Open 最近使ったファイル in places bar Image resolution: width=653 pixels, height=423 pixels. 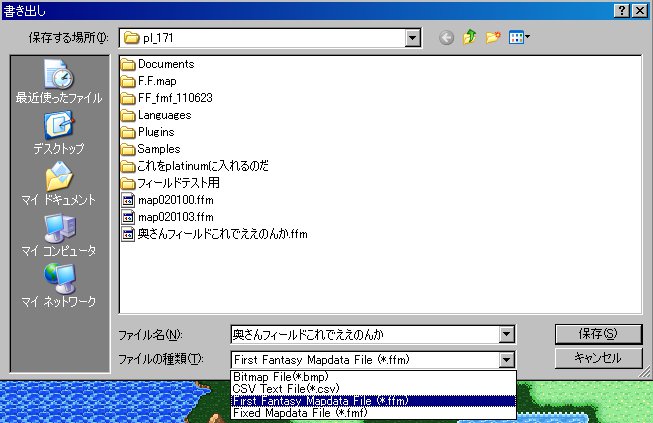(x=59, y=82)
